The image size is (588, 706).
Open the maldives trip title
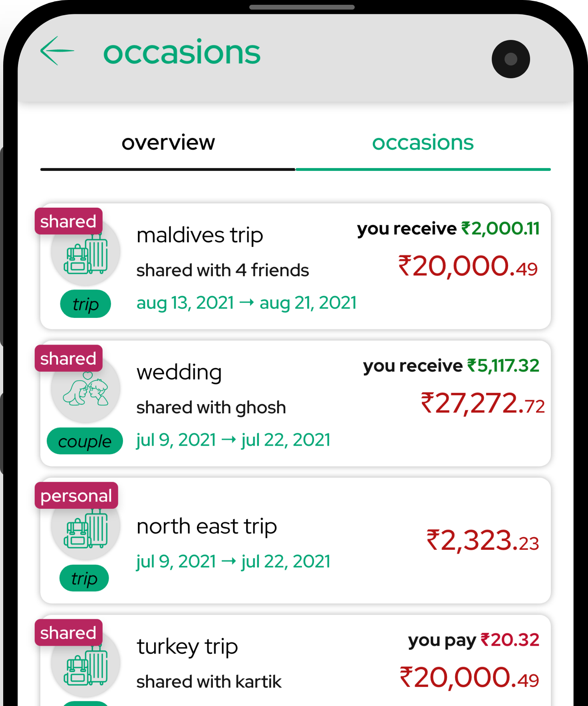200,235
